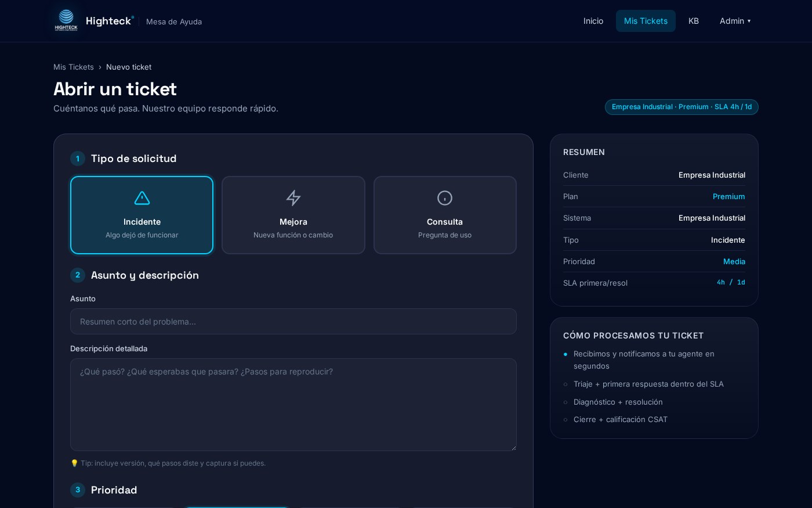This screenshot has width=812, height=508.
Task: Click the 'Tipo de solicitud' section heading
Action: [133, 158]
